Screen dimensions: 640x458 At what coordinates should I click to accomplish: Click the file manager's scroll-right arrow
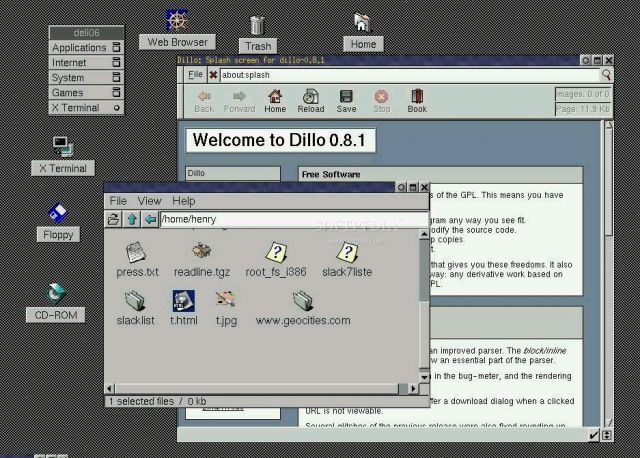coord(413,389)
